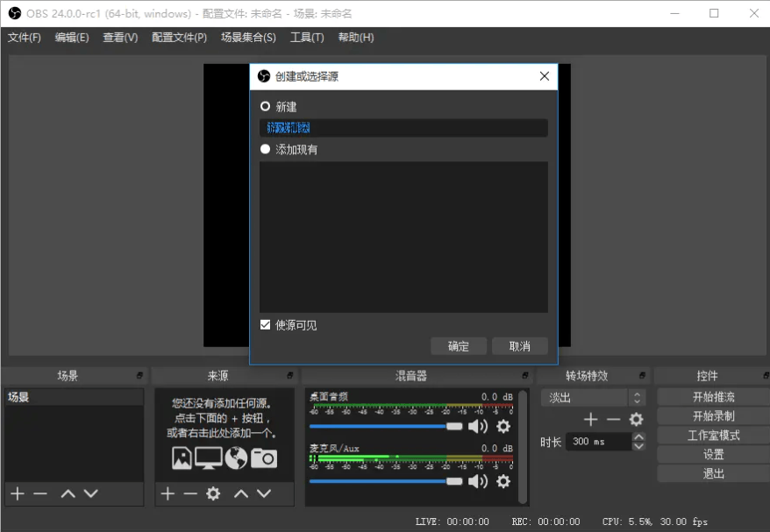Click the minus icon in the 来源 panel
Viewport: 770px width, 532px height.
click(x=189, y=493)
